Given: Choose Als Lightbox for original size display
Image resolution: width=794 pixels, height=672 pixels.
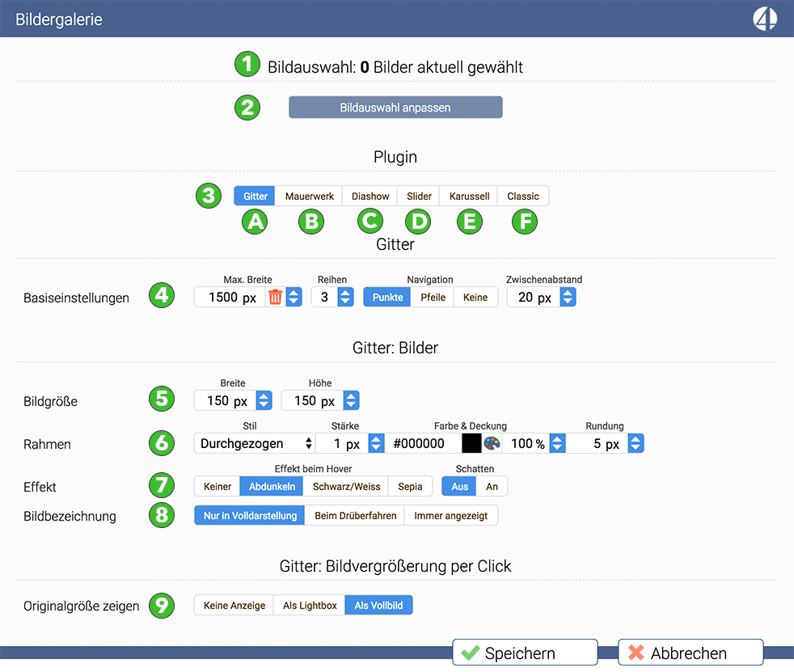Looking at the screenshot, I should 310,606.
